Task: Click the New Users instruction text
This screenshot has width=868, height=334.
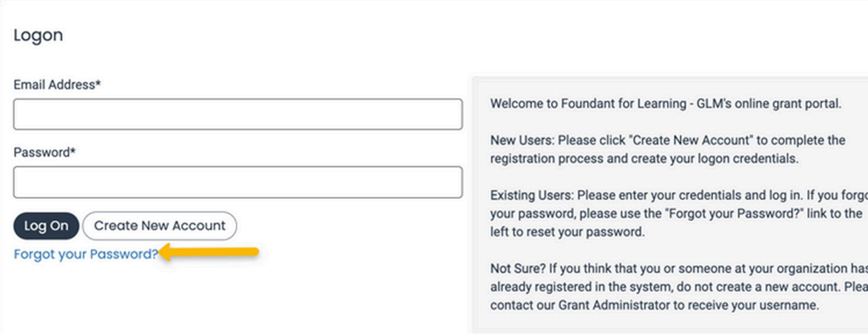Action: 668,149
